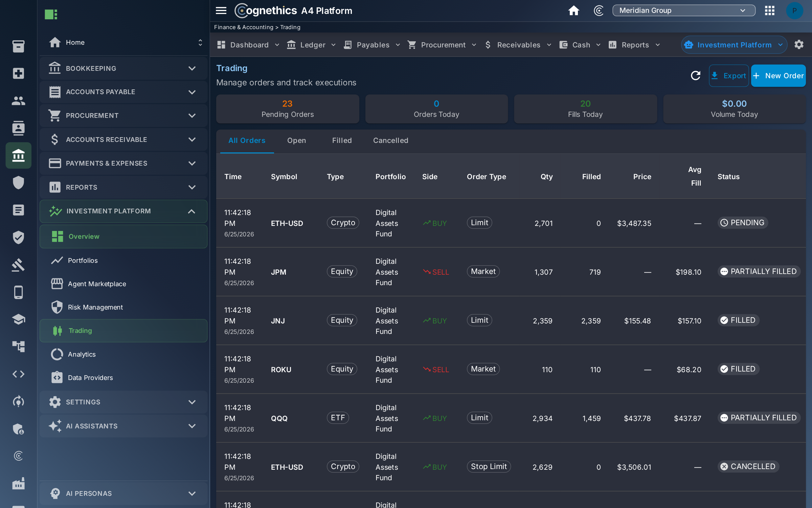
Task: Open the plain shield icon in left rail
Action: click(x=18, y=183)
